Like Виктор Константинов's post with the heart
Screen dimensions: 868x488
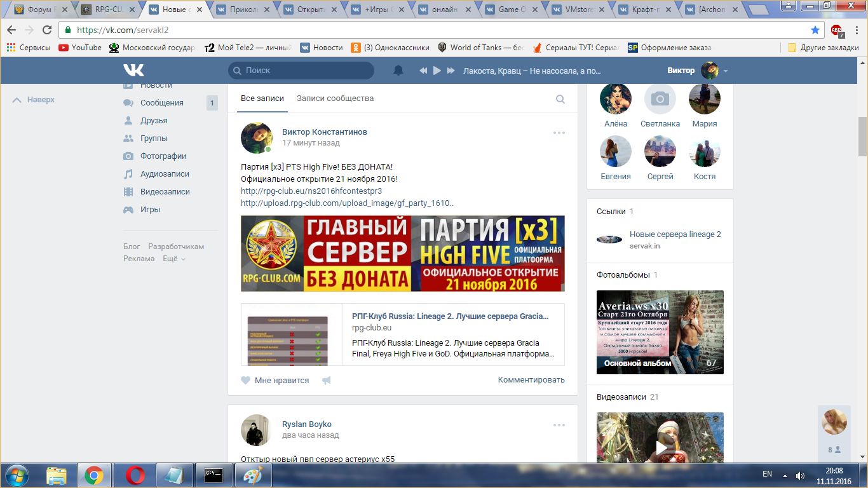pos(246,380)
